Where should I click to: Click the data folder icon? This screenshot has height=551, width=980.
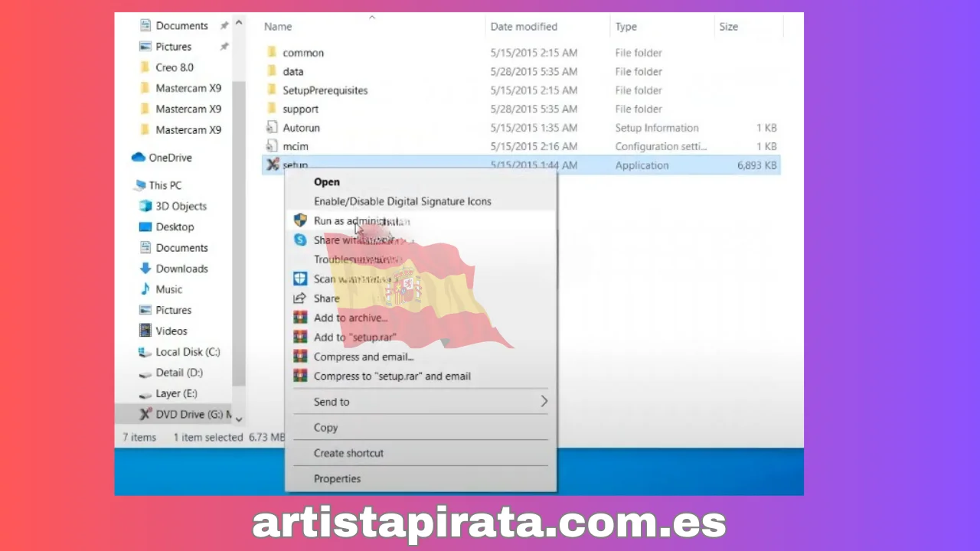(272, 71)
